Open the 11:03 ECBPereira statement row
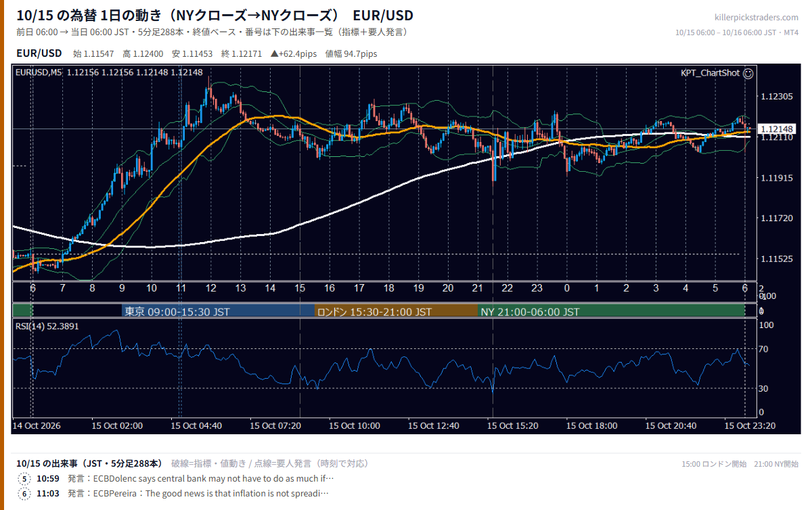This screenshot has width=812, height=510. tap(173, 493)
